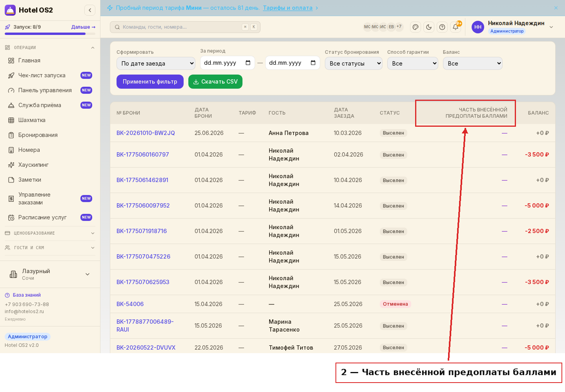The width and height of the screenshot is (565, 392).
Task: Close the trial period banner
Action: (556, 8)
